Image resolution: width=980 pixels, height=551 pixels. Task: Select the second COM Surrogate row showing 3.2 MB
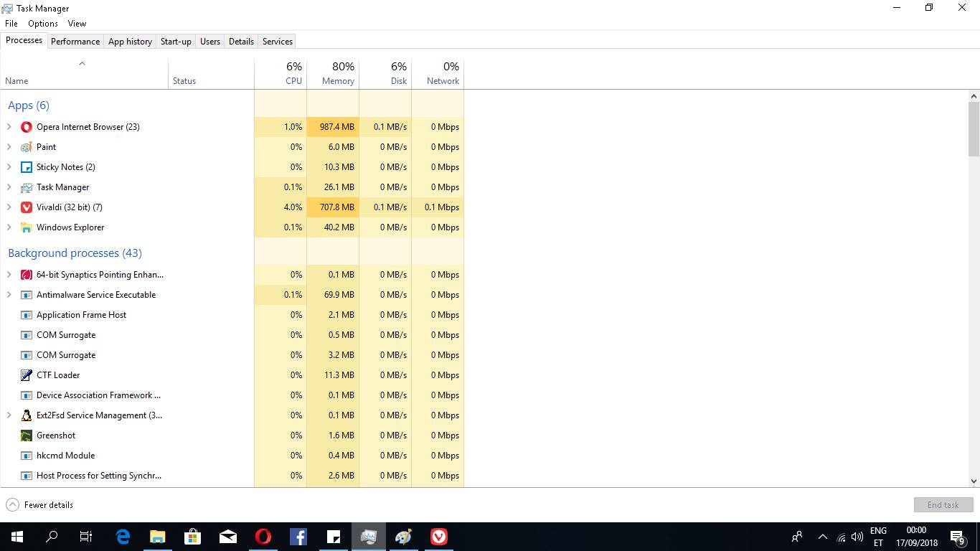pyautogui.click(x=232, y=355)
